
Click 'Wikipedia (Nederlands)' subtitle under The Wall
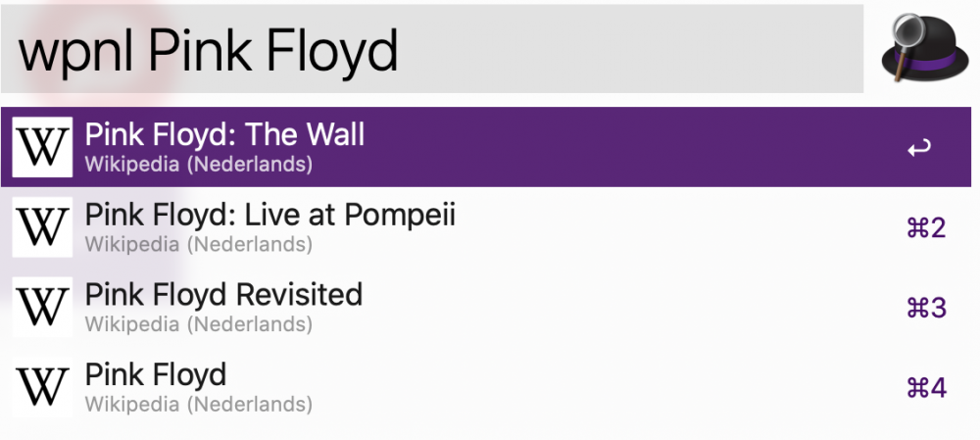point(198,164)
